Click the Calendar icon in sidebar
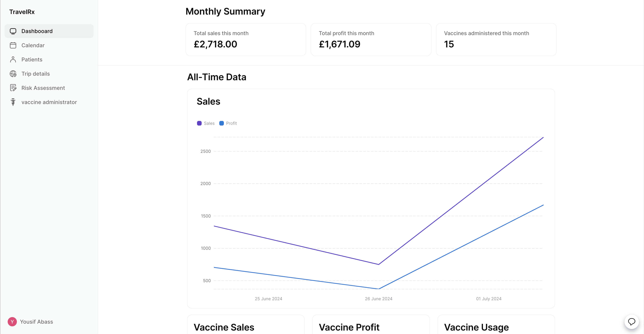The width and height of the screenshot is (644, 334). tap(13, 45)
